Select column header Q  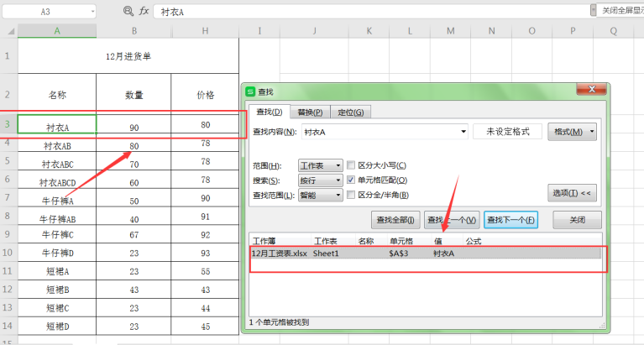[x=613, y=31]
